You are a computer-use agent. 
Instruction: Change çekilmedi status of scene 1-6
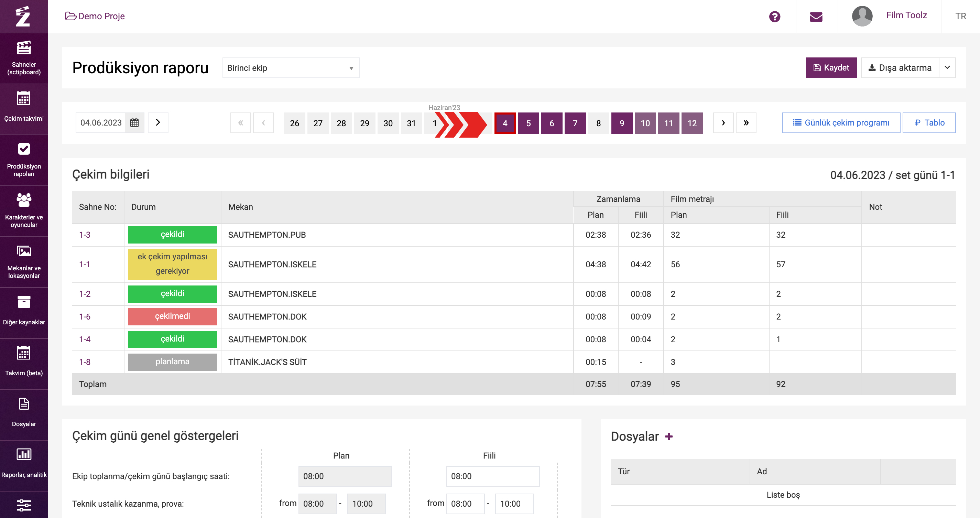click(x=172, y=316)
